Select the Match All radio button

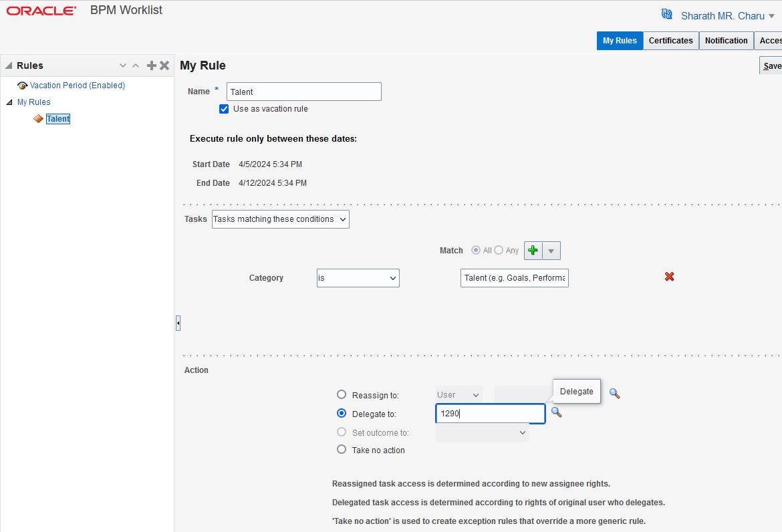tap(476, 250)
